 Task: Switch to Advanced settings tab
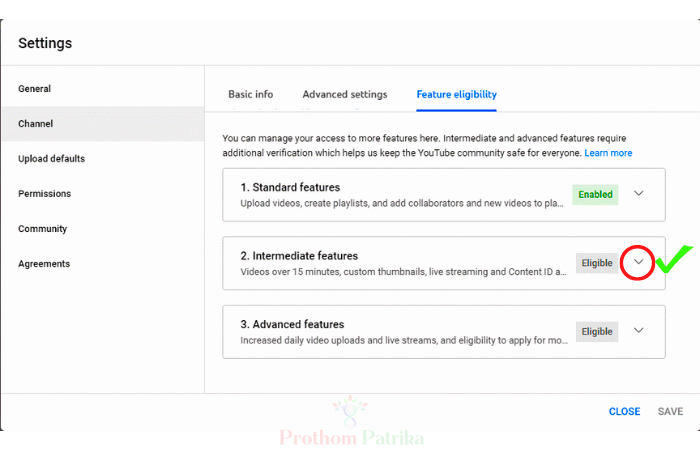point(345,94)
